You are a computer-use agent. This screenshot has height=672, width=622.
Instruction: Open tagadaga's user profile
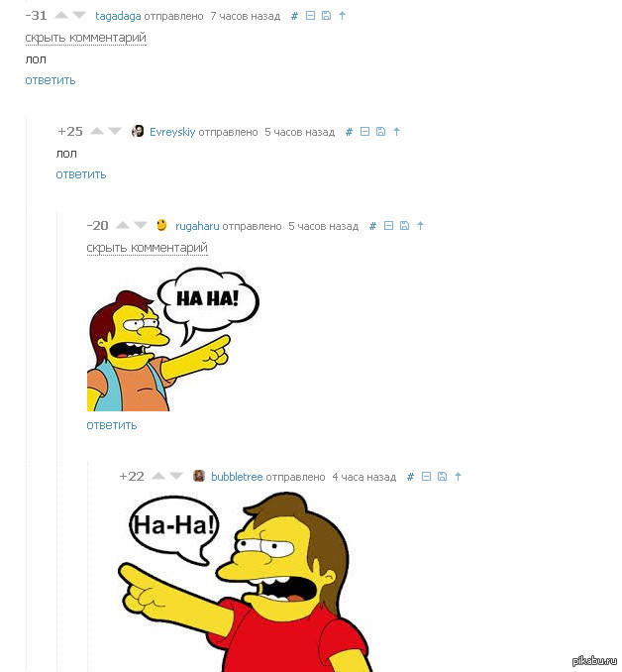[x=118, y=16]
